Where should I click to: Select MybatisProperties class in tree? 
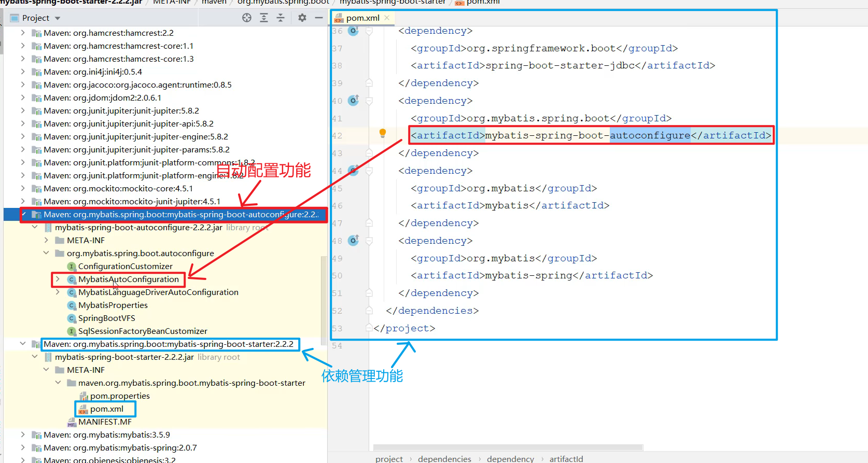point(113,305)
